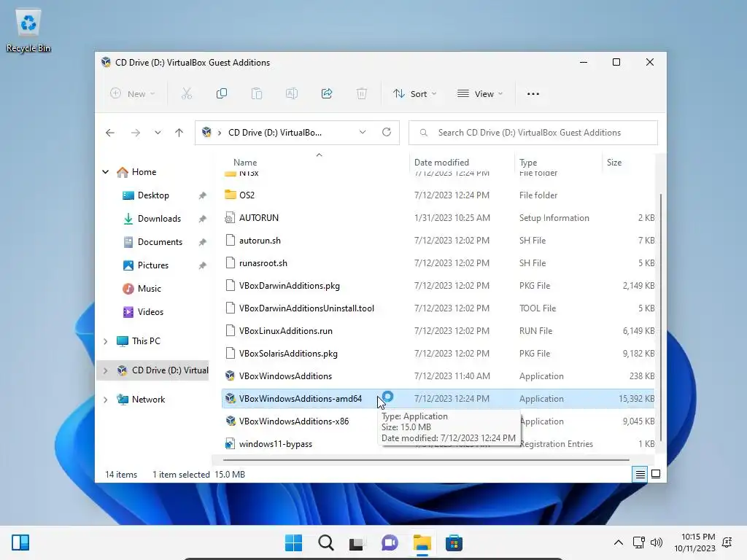Switch to large thumbnails view icon
This screenshot has width=747, height=560.
tap(656, 474)
